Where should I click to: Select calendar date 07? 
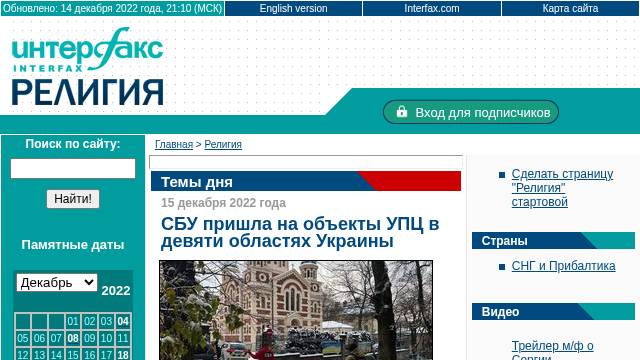tap(56, 338)
